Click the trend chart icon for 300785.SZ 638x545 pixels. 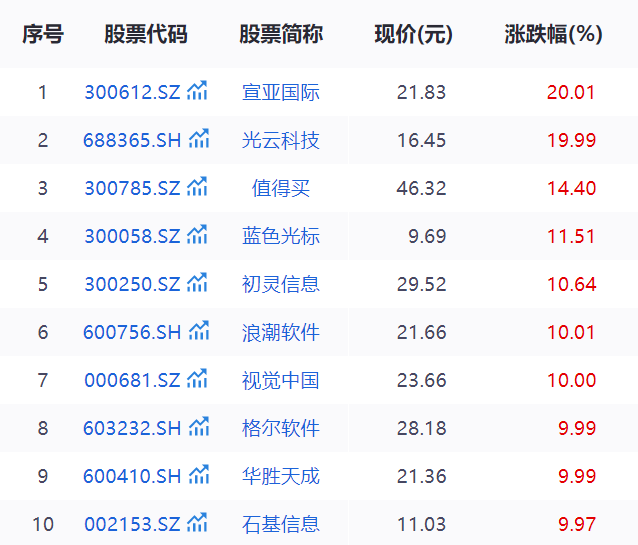(197, 187)
